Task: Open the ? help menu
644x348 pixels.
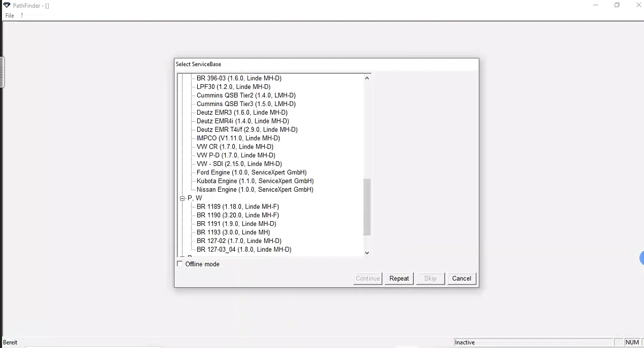Action: click(22, 16)
